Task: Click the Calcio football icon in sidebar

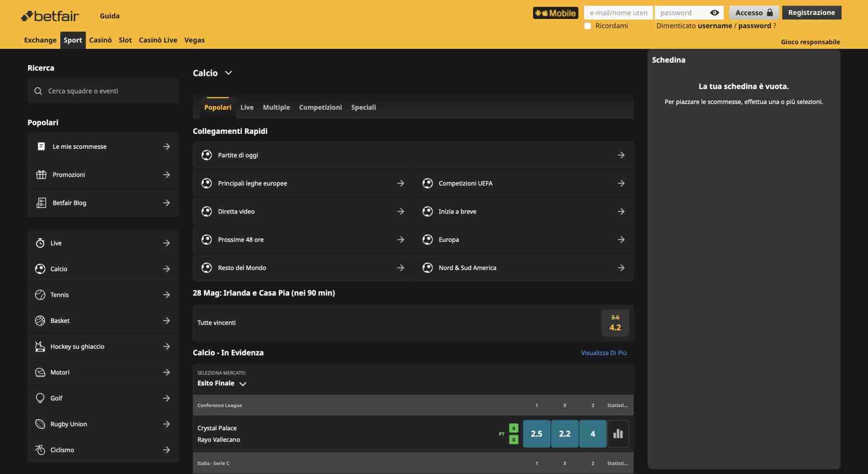Action: point(40,269)
